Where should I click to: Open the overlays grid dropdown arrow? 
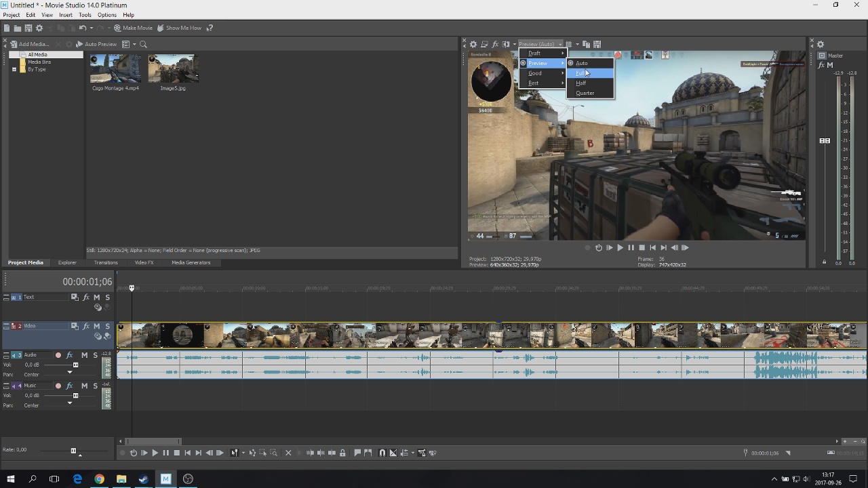coord(577,44)
